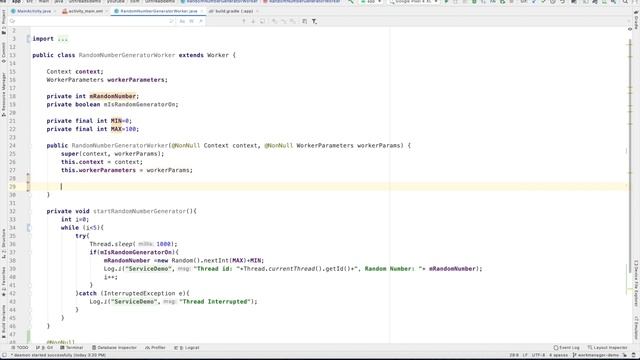Open the Emulator tool window
This screenshot has width=640, height=360.
click(636, 327)
